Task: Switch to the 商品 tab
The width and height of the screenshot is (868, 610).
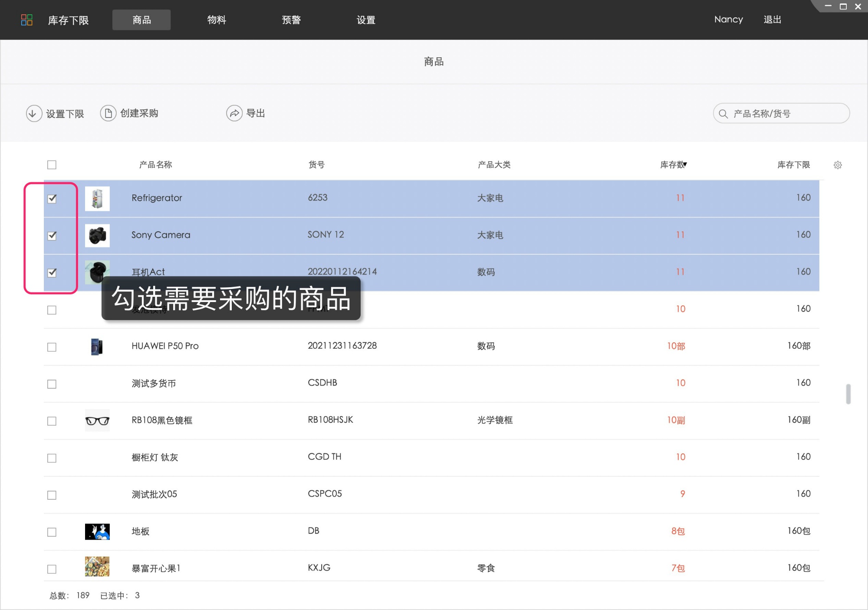Action: click(141, 20)
